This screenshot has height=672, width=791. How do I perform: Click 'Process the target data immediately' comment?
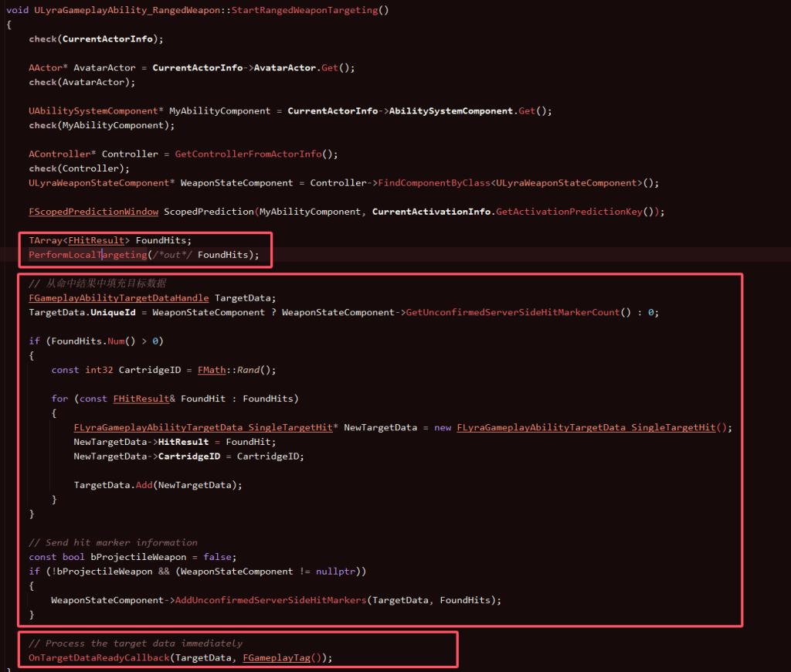click(135, 643)
